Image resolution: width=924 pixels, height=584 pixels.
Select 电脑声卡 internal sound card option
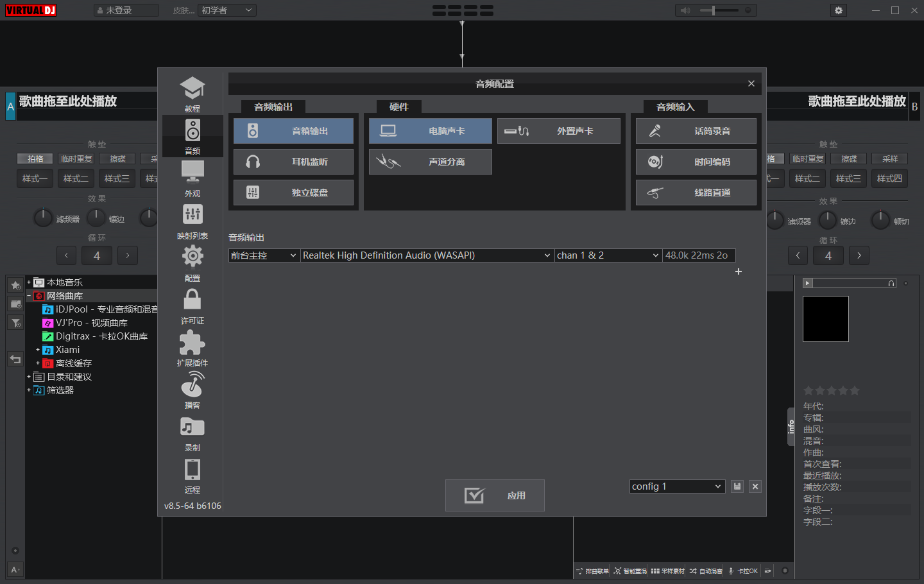point(431,131)
